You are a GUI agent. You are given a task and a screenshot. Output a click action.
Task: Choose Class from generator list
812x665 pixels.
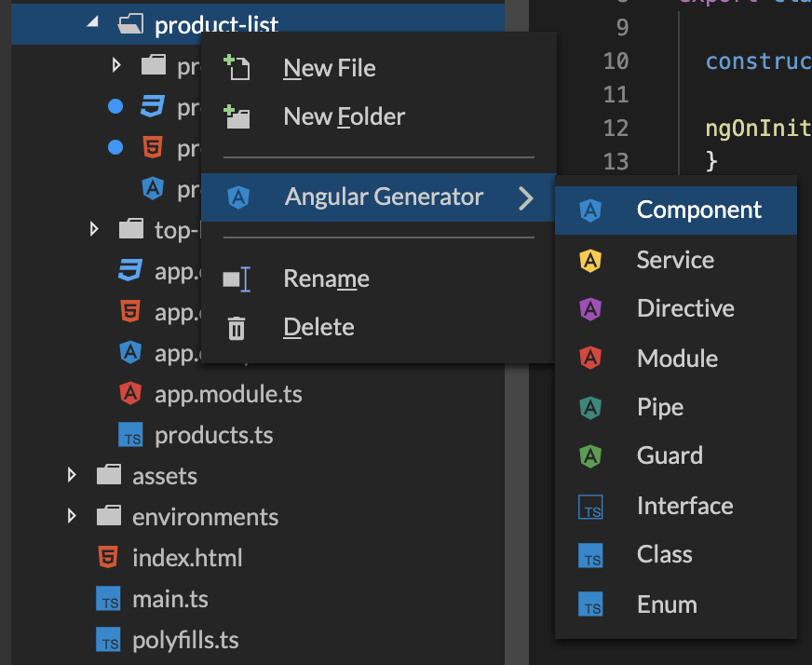coord(675,555)
